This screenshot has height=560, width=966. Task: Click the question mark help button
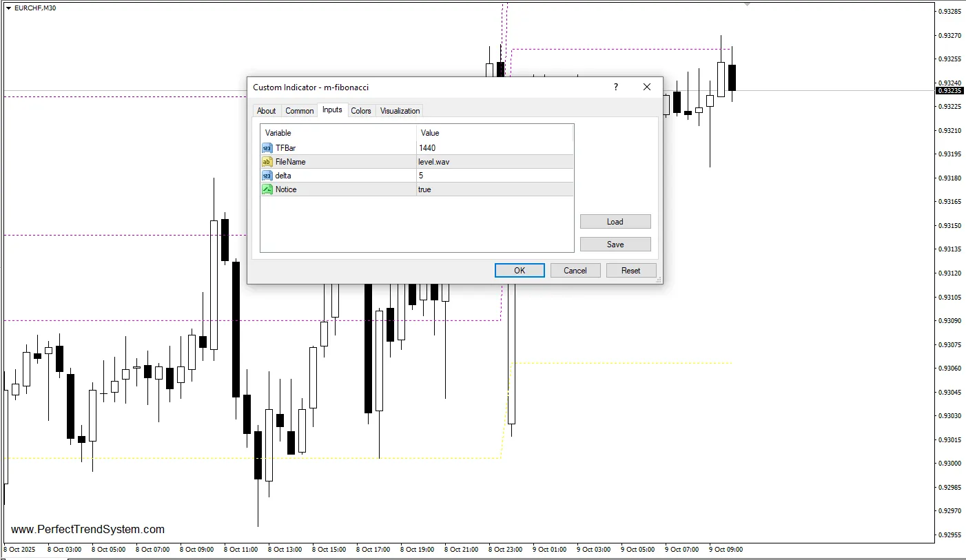616,87
